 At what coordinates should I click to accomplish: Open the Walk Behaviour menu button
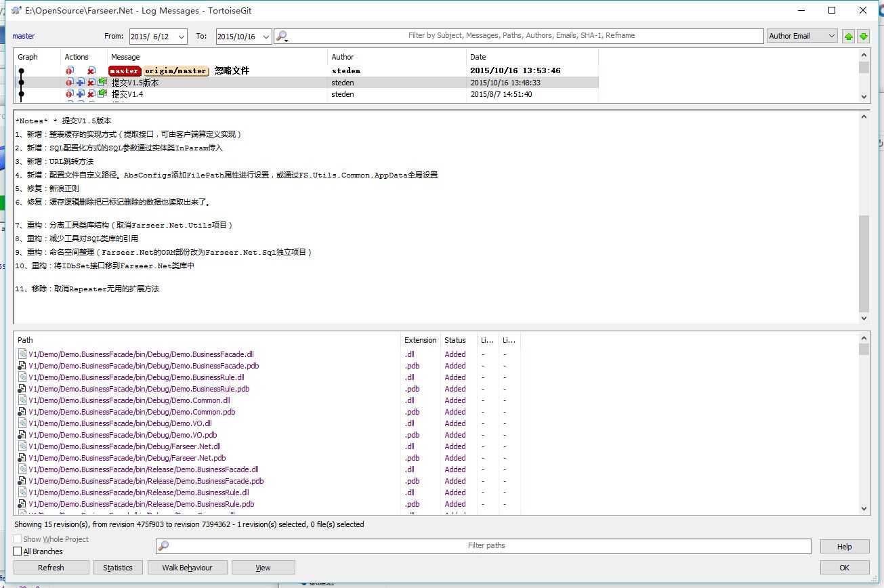[187, 568]
